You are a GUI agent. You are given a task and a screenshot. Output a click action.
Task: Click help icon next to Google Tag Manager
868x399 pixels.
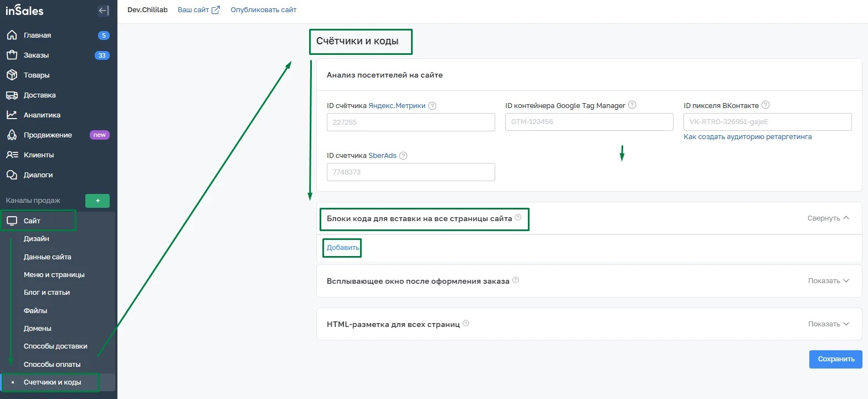pyautogui.click(x=633, y=105)
